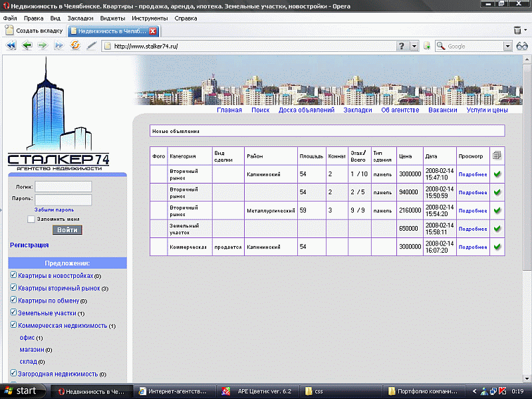Uncheck Квартиры в новостройках checkbox
The image size is (532, 399).
click(x=14, y=275)
